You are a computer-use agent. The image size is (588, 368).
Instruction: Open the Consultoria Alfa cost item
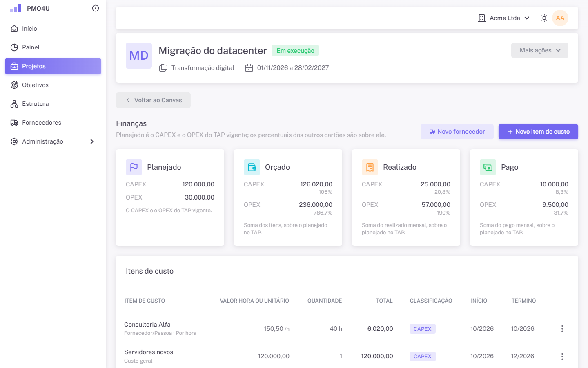click(x=147, y=325)
